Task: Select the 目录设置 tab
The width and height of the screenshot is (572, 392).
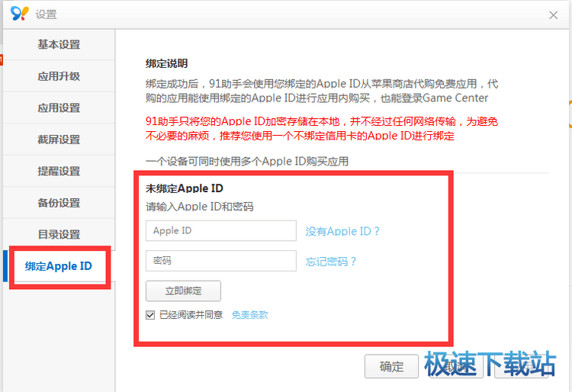Action: [59, 234]
